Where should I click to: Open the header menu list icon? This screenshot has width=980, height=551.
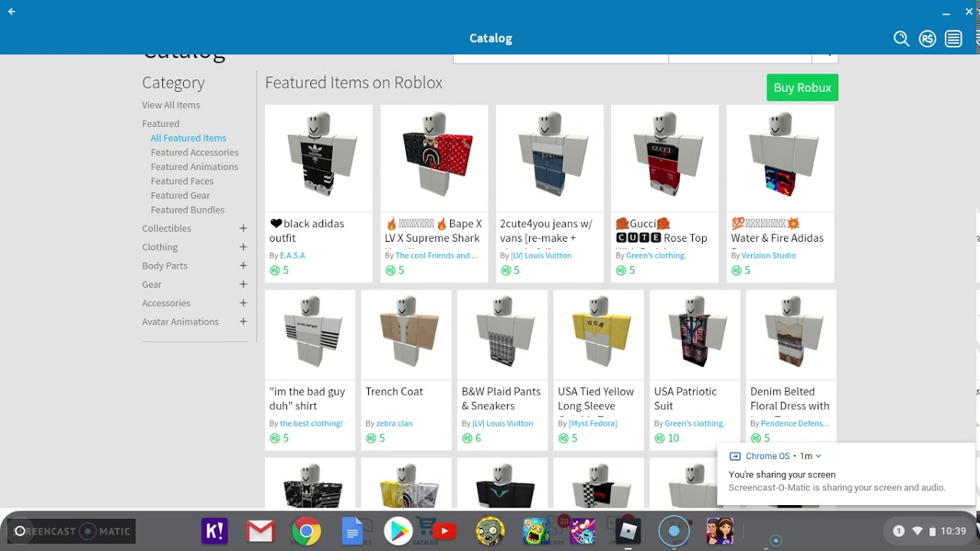click(953, 39)
